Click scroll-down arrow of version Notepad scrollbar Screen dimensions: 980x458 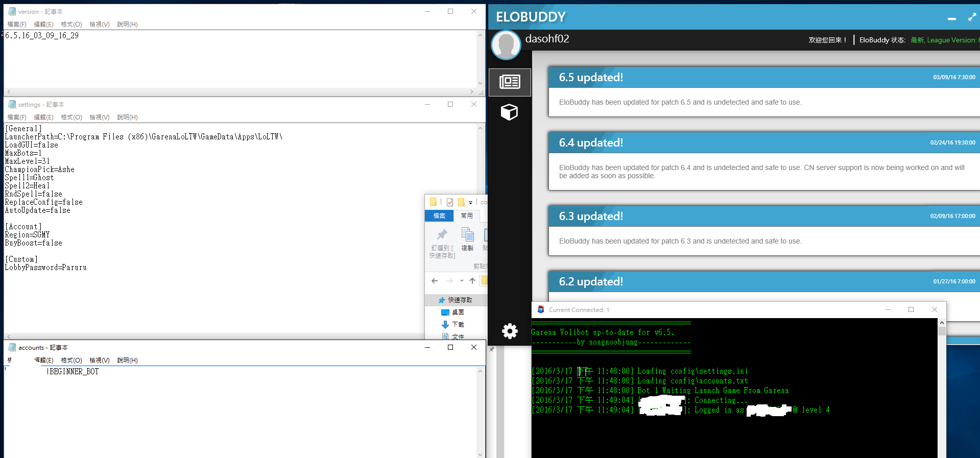click(480, 83)
